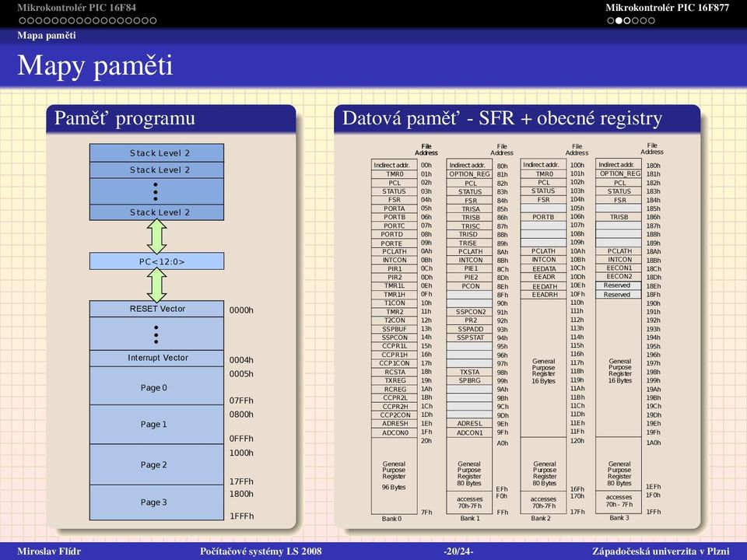Click the 0004h address label
Image resolution: width=747 pixels, height=560 pixels.
(x=241, y=360)
